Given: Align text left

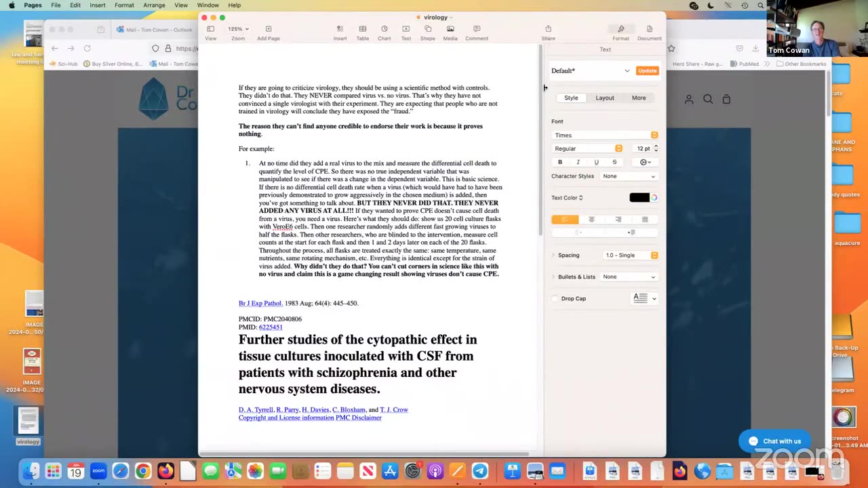Looking at the screenshot, I should pos(565,220).
